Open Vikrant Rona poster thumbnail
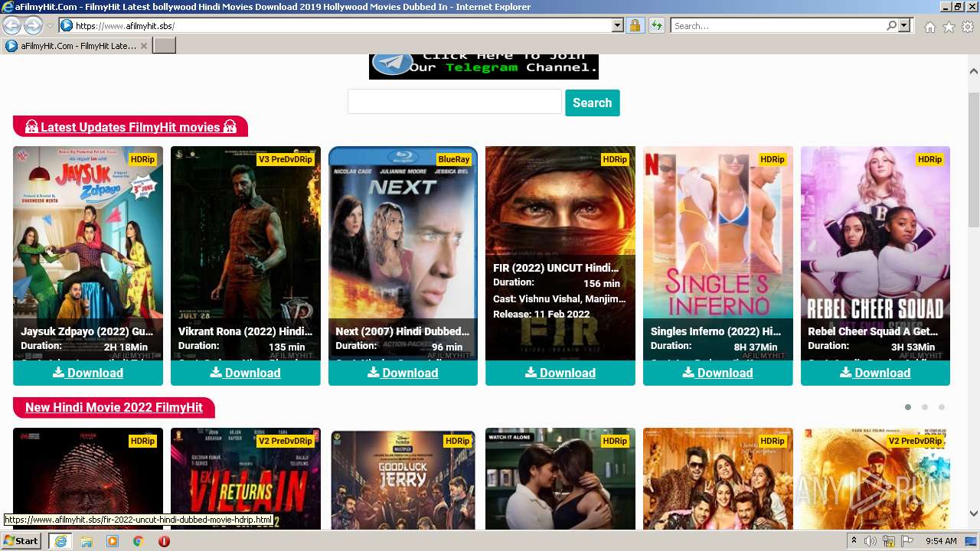Viewport: 980px width, 551px height. [x=246, y=253]
